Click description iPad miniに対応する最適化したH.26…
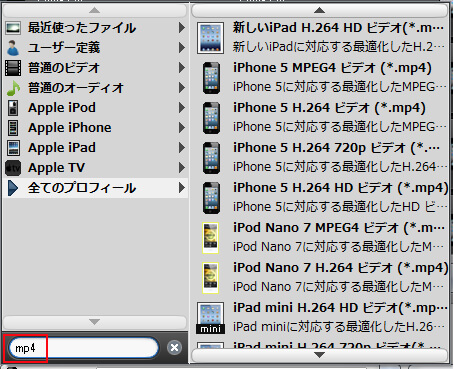The image size is (454, 369). pos(339,327)
